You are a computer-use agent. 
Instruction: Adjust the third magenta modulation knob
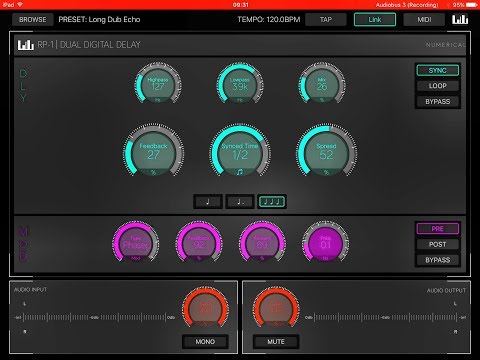tap(262, 243)
